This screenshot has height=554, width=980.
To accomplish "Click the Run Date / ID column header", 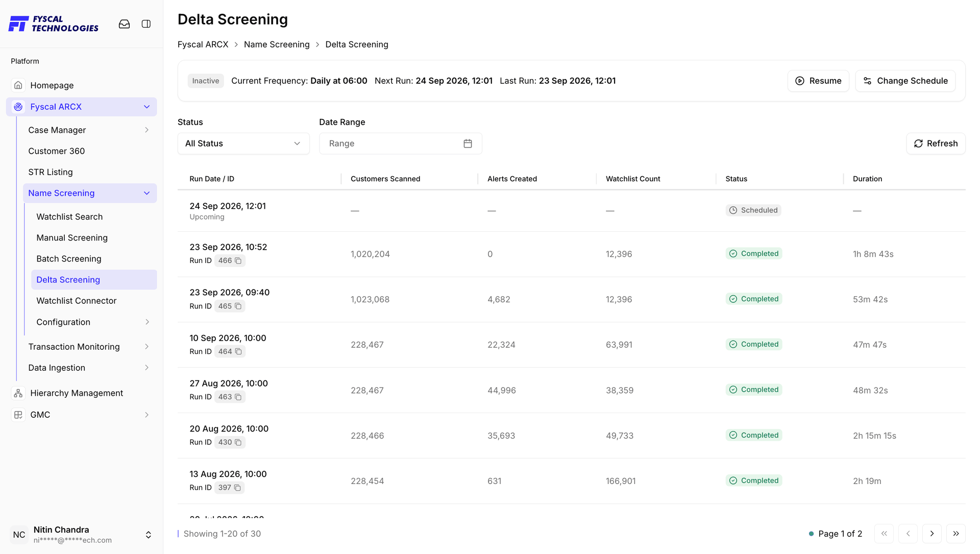I will click(x=212, y=179).
